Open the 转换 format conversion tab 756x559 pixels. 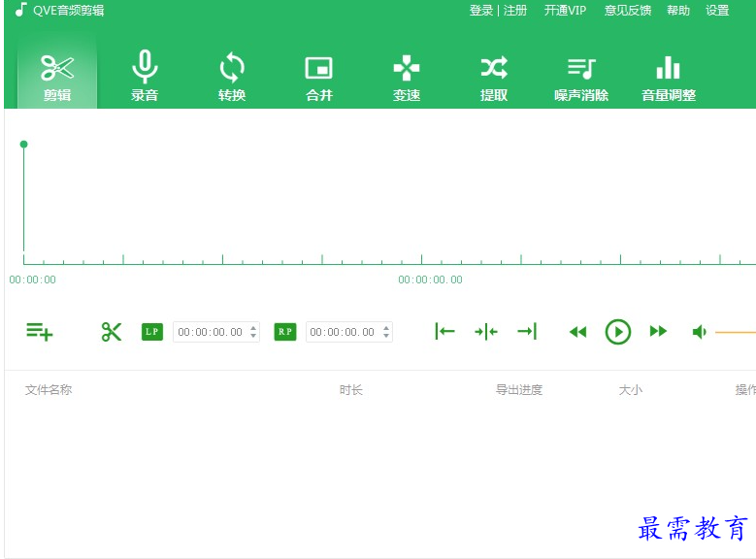coord(232,76)
